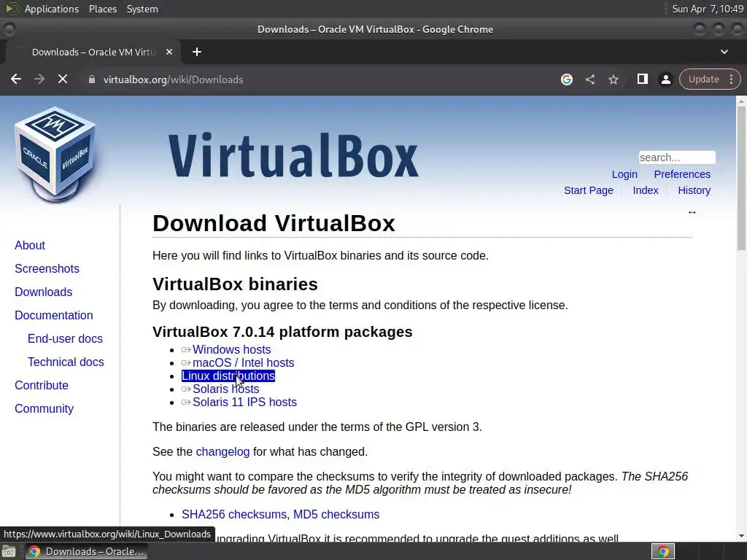Open the History link
The image size is (747, 560).
[x=694, y=190]
